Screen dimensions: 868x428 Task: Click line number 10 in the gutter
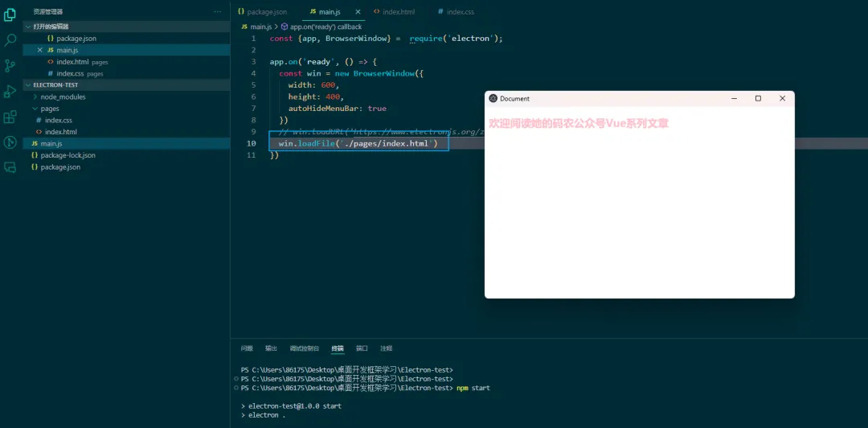tap(252, 143)
